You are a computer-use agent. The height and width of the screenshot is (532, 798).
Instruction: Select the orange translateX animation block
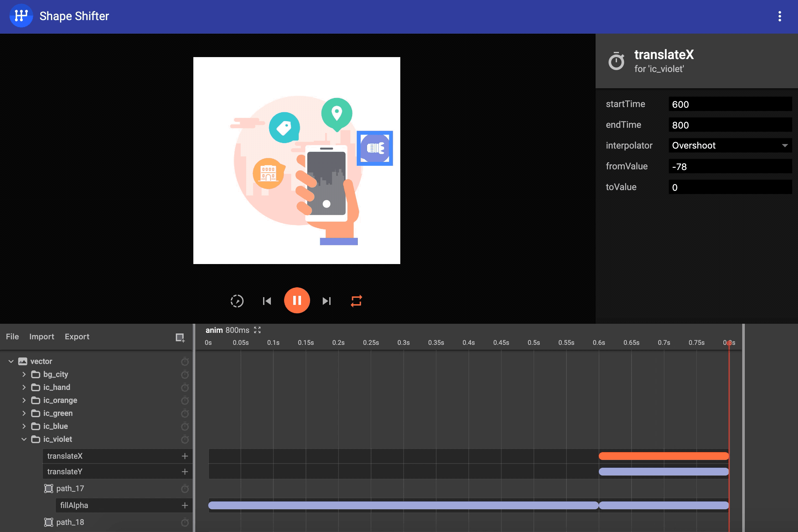663,456
